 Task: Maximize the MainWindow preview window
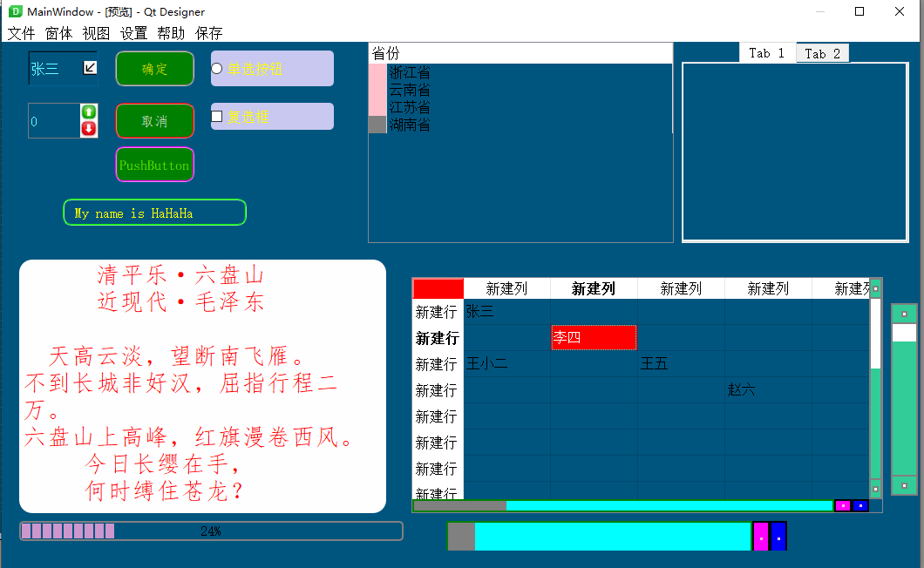[859, 11]
